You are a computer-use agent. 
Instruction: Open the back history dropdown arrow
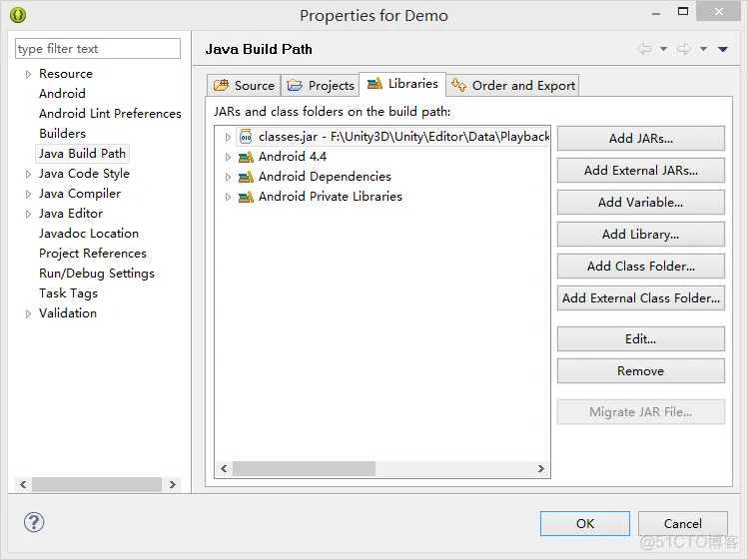point(663,49)
